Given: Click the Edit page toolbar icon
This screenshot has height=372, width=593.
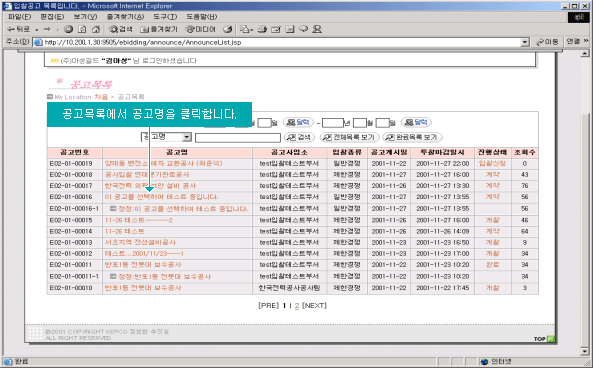Looking at the screenshot, I should coord(276,29).
